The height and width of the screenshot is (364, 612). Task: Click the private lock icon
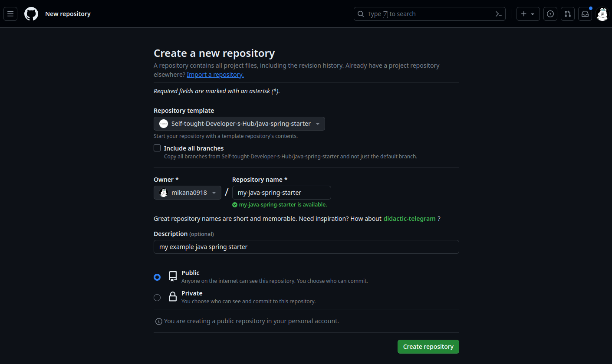tap(173, 297)
